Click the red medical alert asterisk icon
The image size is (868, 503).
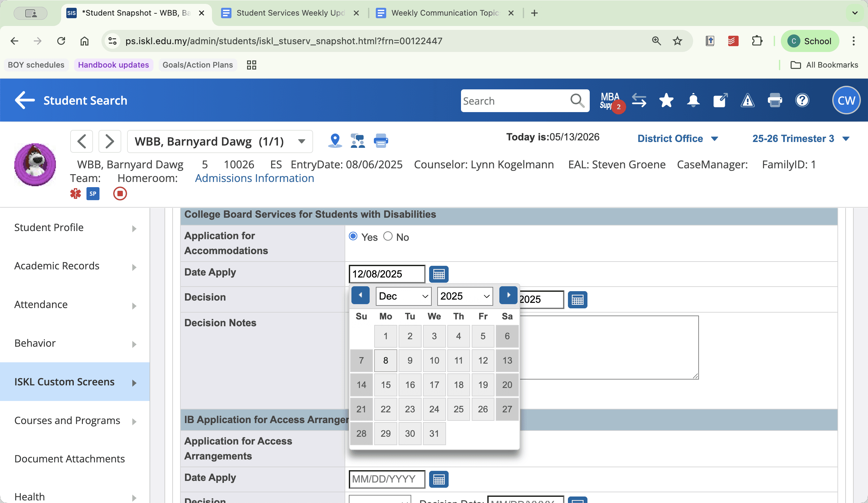point(75,193)
